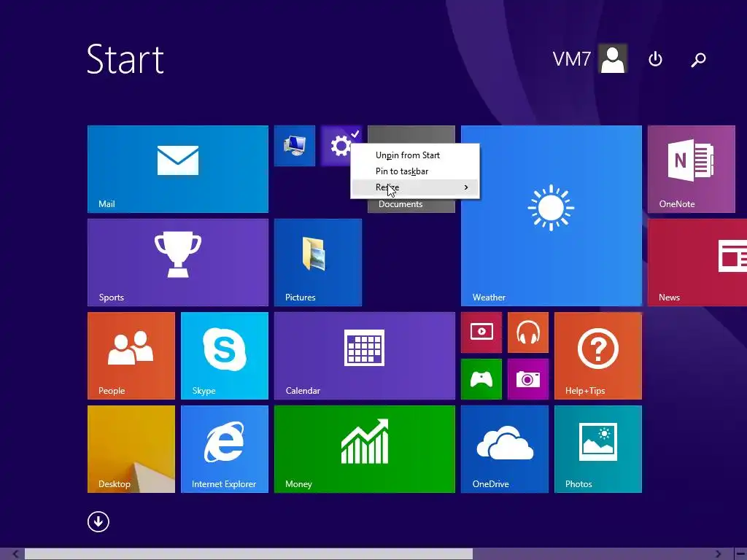Open the News tile
The image size is (747, 560).
(697, 262)
